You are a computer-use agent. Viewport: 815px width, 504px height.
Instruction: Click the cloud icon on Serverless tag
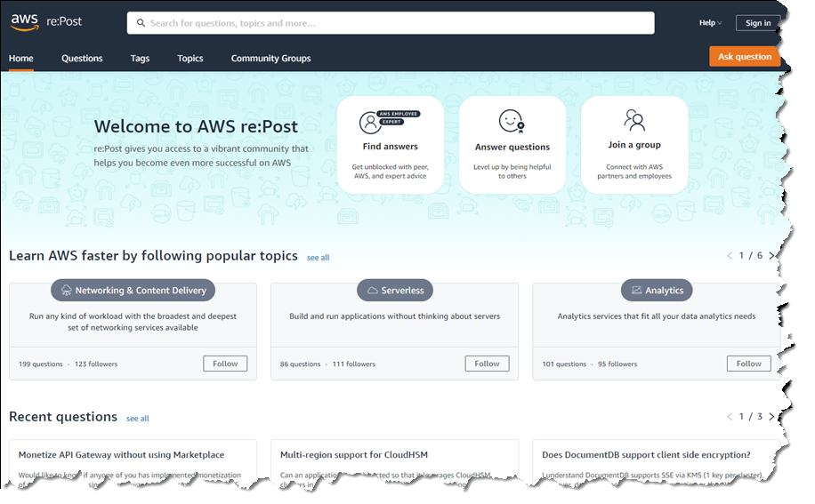tap(373, 291)
